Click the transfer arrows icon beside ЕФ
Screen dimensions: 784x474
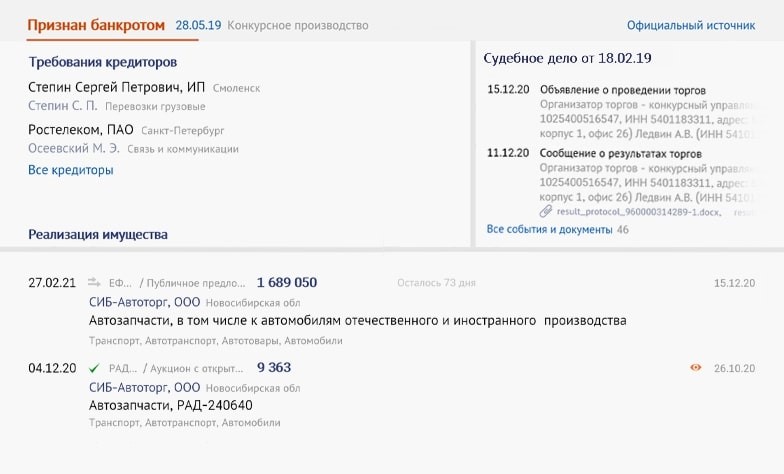click(94, 282)
